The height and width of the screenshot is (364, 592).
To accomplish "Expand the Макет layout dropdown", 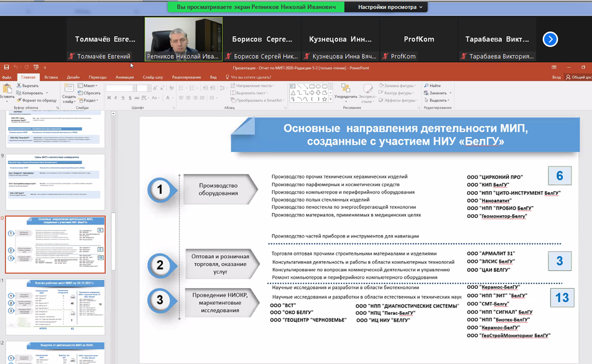I will (89, 86).
